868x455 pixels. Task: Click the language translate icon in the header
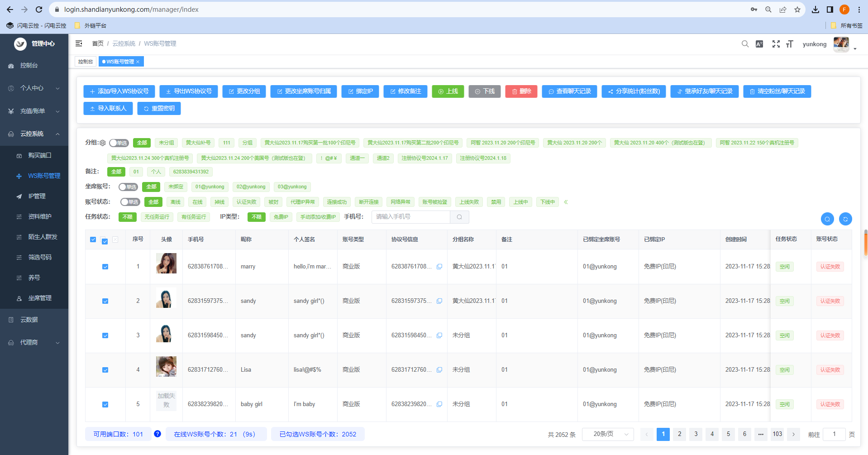[759, 44]
